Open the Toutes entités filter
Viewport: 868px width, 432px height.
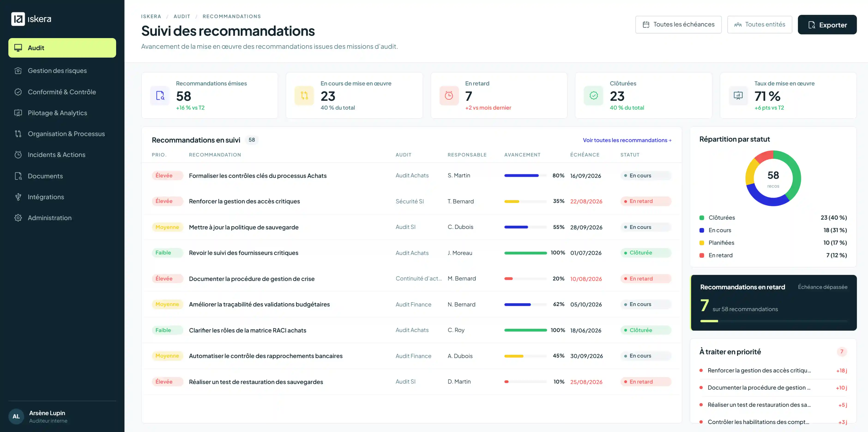(759, 25)
